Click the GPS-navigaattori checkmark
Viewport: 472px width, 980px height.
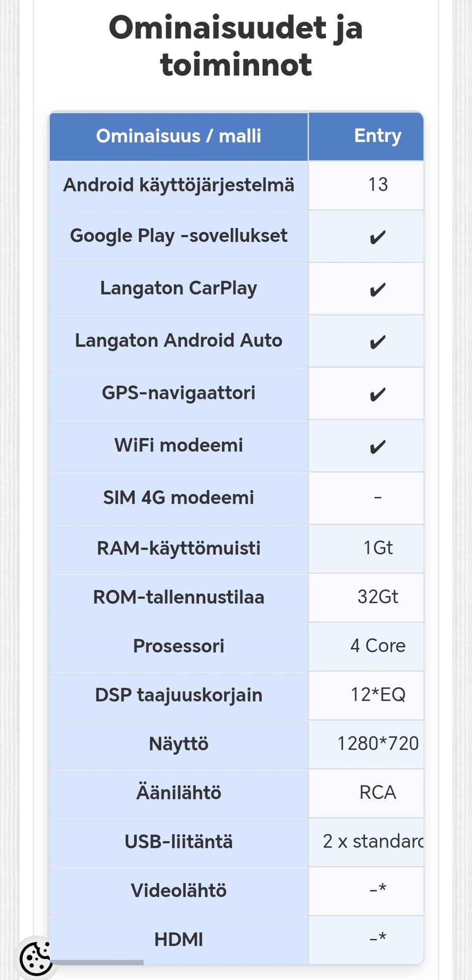(x=377, y=394)
